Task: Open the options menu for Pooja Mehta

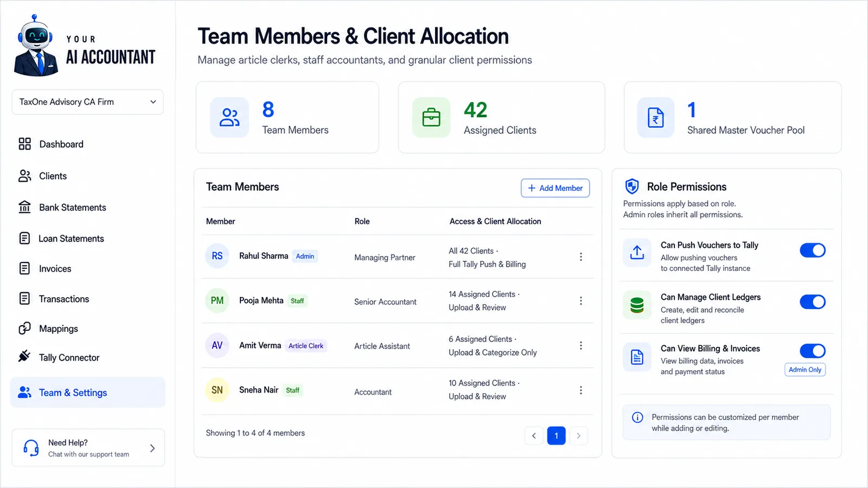Action: [x=580, y=300]
